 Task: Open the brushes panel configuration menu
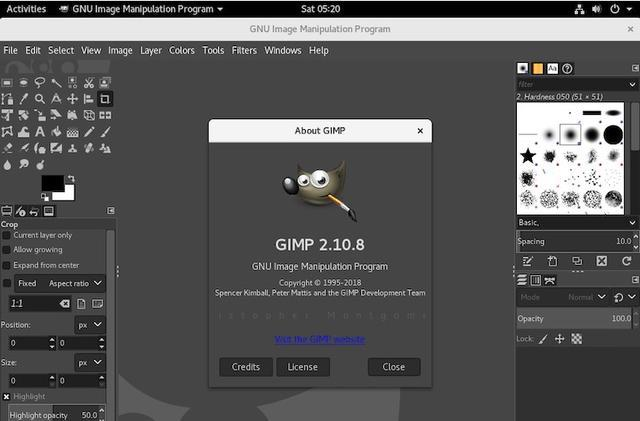pos(635,68)
